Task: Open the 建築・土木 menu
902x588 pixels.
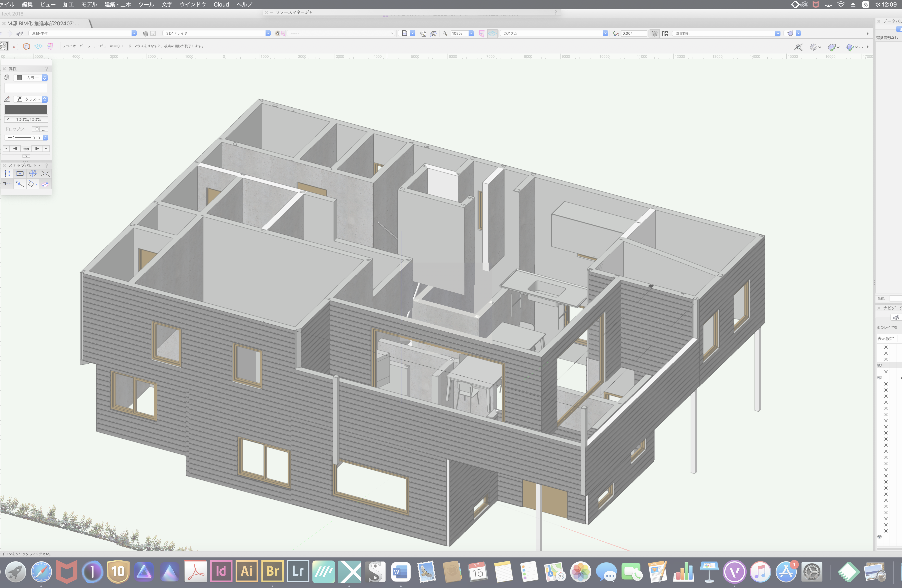Action: tap(117, 4)
